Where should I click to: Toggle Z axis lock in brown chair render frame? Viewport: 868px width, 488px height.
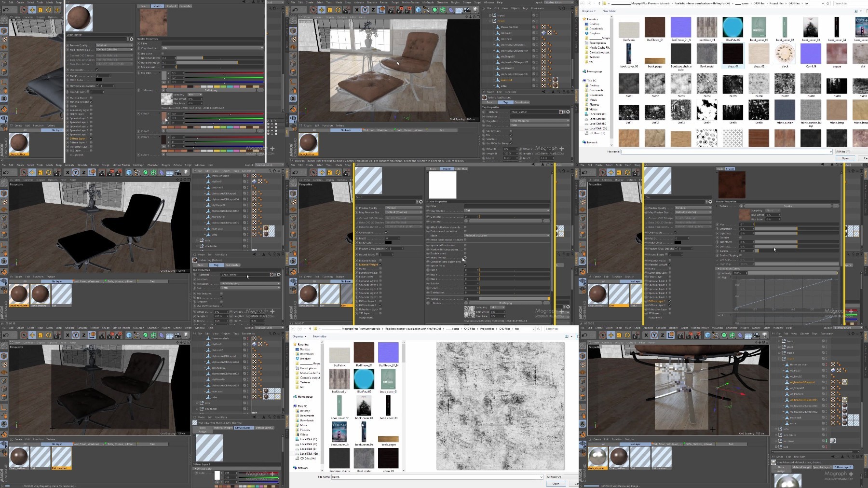click(373, 10)
